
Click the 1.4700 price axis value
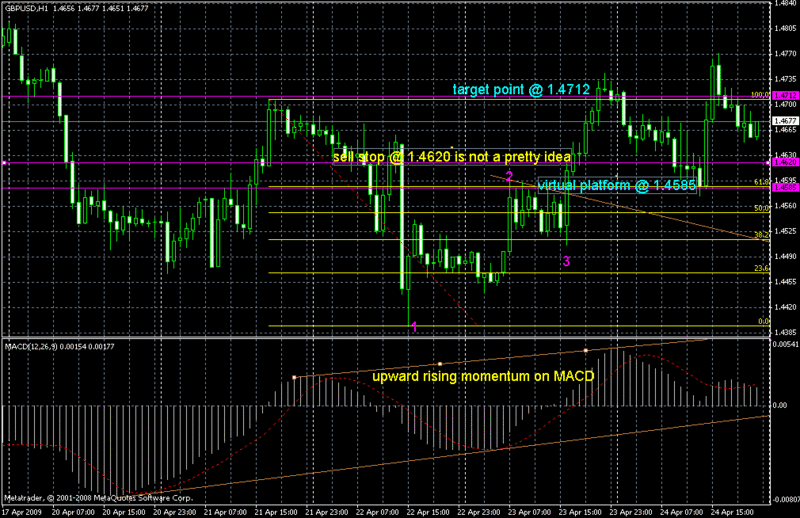coord(786,104)
